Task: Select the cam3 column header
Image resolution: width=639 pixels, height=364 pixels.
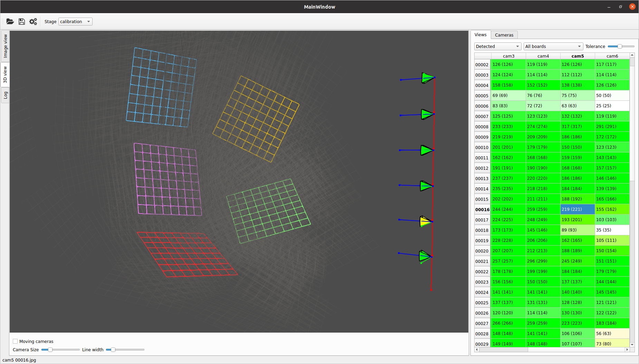Action: (508, 56)
